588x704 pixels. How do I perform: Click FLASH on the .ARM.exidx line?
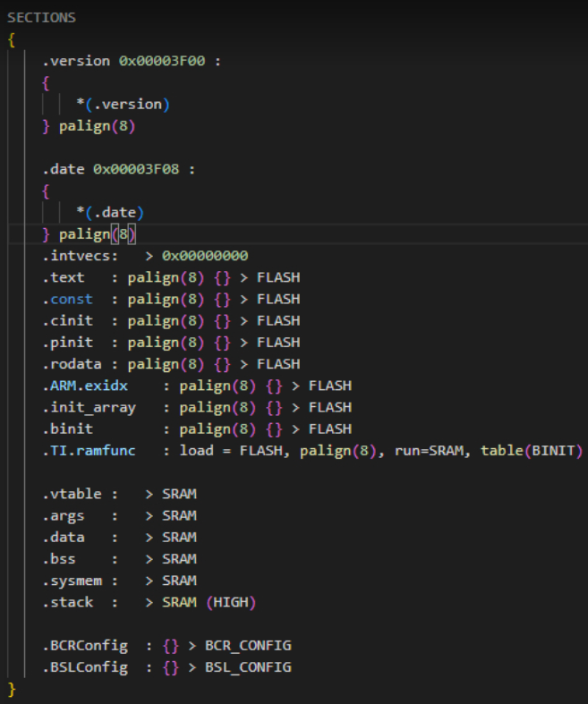pos(330,386)
